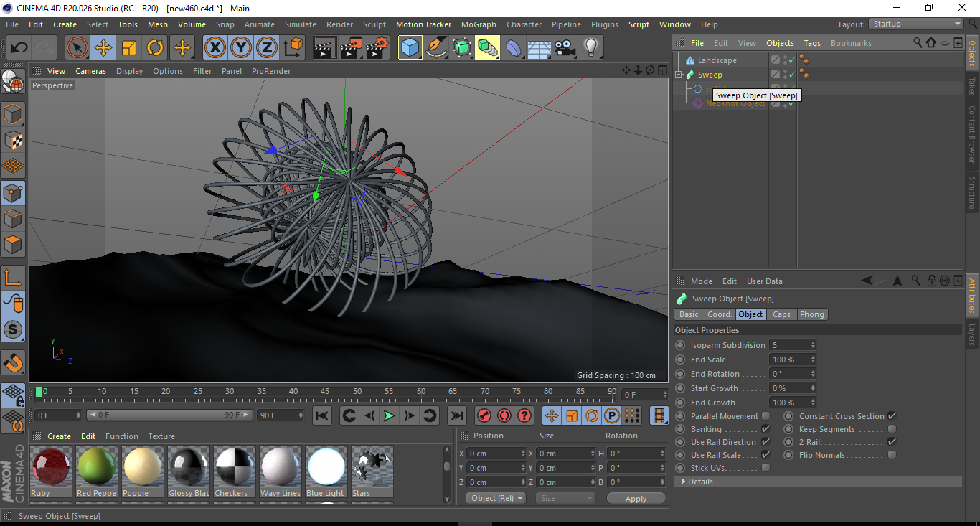Click frame 50 on timeline ruler
980x526 pixels.
coord(357,392)
